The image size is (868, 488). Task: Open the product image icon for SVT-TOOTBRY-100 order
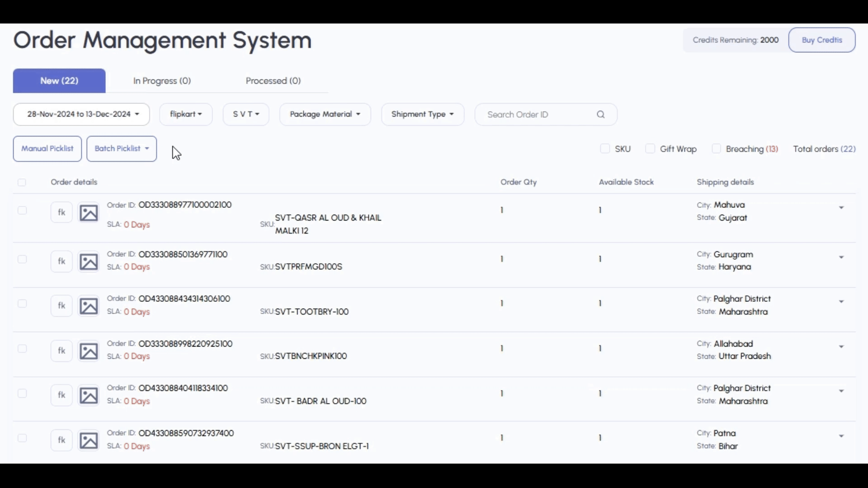coord(89,305)
